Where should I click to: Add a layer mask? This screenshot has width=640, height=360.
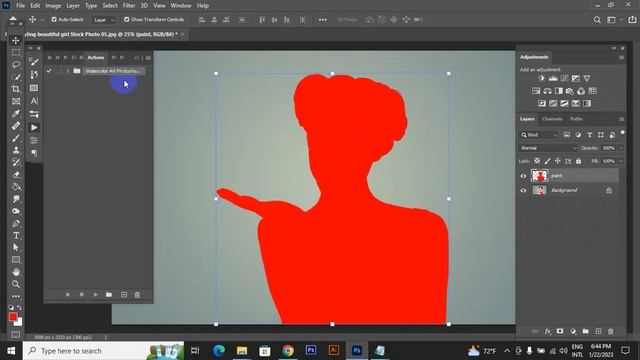click(x=560, y=331)
